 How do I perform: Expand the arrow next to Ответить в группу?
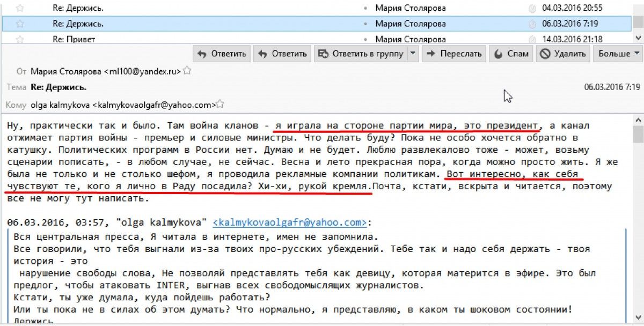[x=413, y=54]
